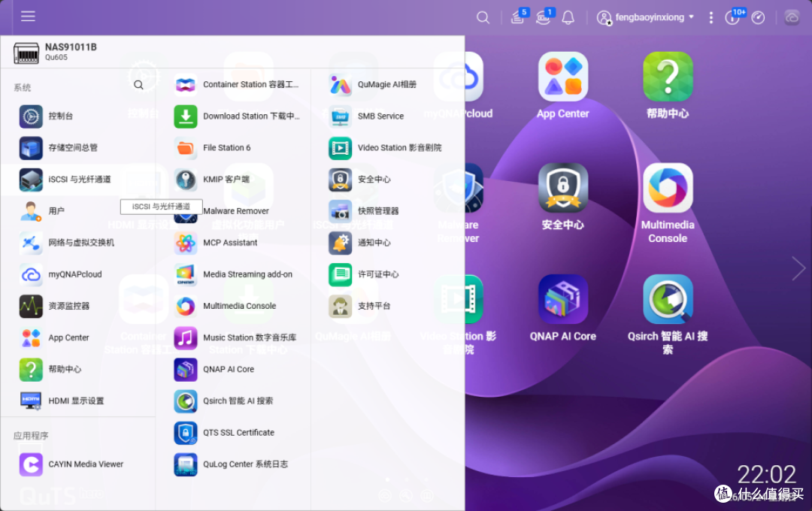
Task: Open 帮助中心 desktop shortcut
Action: click(x=668, y=86)
